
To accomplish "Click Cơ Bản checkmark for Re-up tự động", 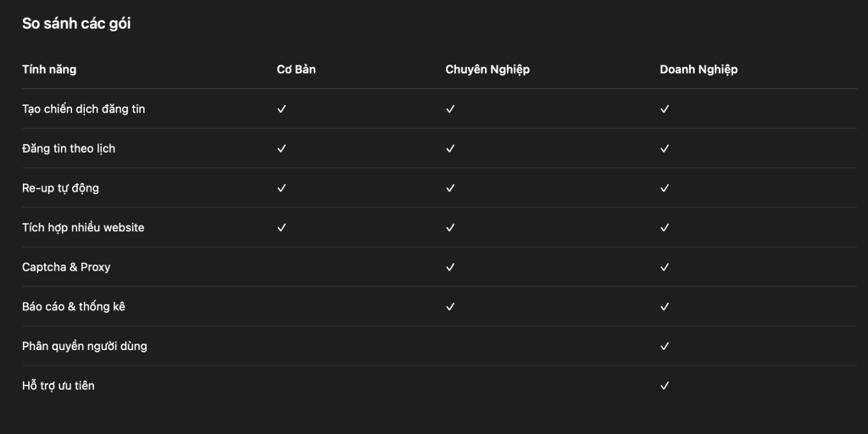I will pyautogui.click(x=281, y=188).
